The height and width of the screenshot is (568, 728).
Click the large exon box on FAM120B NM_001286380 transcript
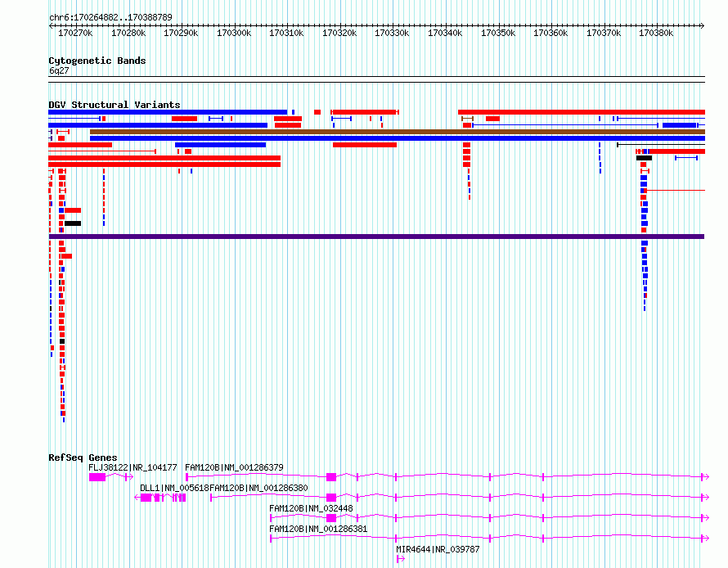click(x=331, y=498)
